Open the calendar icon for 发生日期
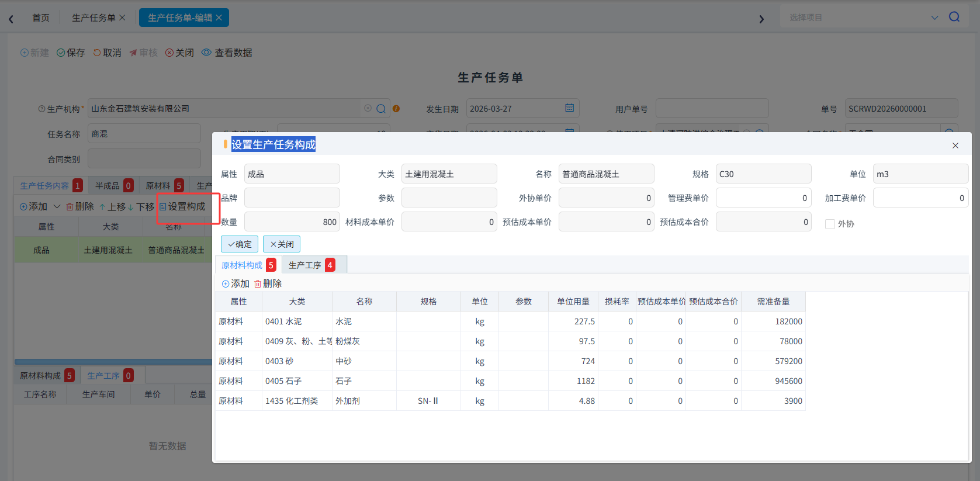 (570, 108)
